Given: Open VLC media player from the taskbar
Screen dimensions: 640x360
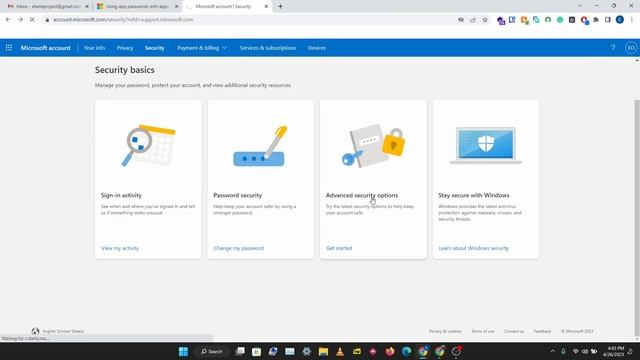Looking at the screenshot, I should [340, 351].
